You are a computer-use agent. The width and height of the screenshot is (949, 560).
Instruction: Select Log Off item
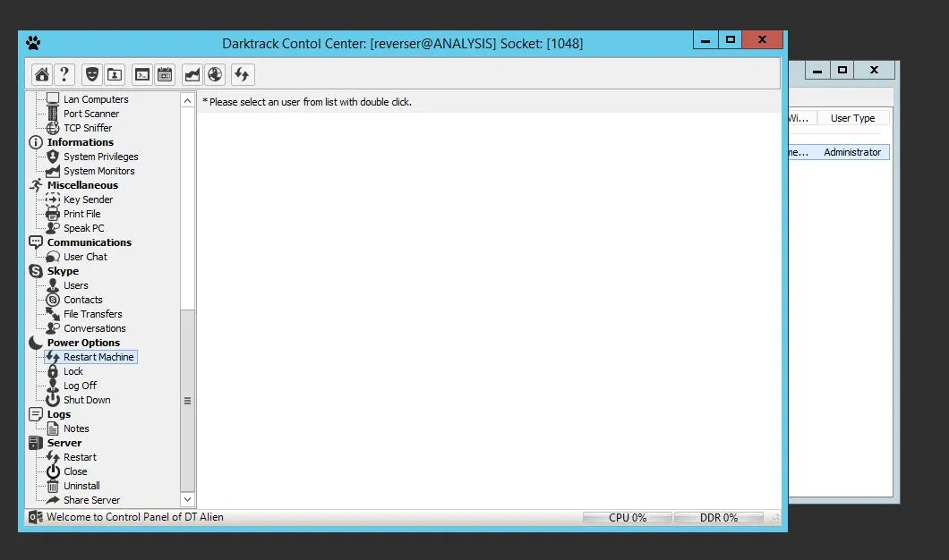click(x=81, y=386)
